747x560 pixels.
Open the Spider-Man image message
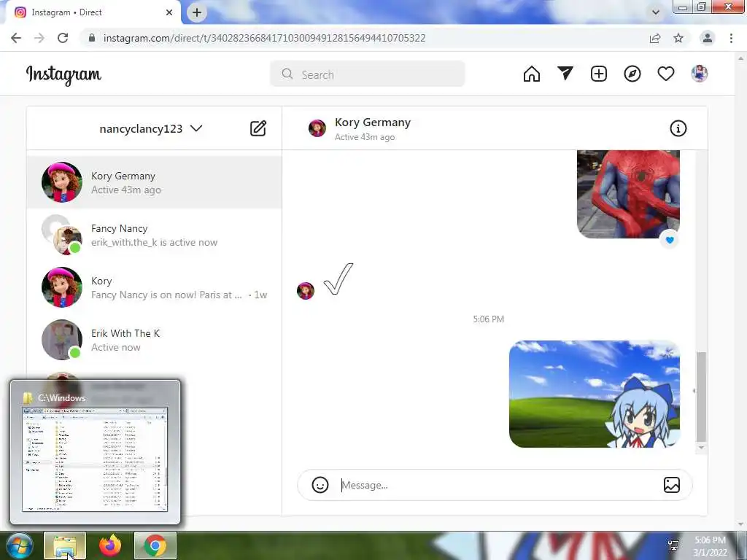click(x=628, y=194)
